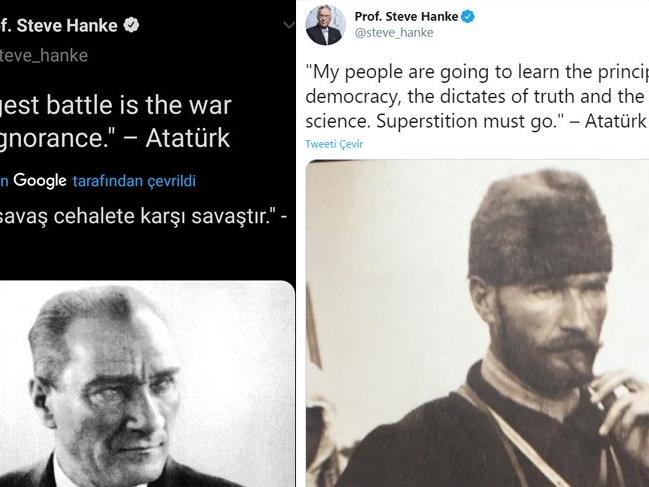Open "Prof. Steve Hanke" name on the light tweet

click(405, 17)
